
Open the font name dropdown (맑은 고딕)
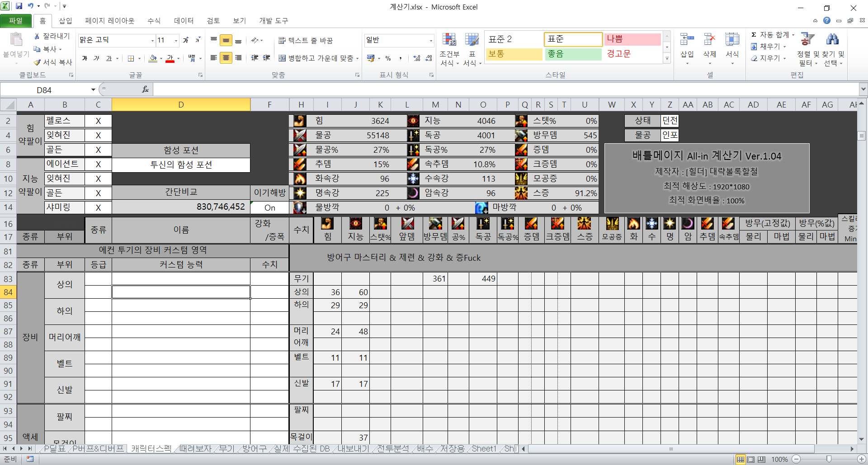click(x=152, y=41)
